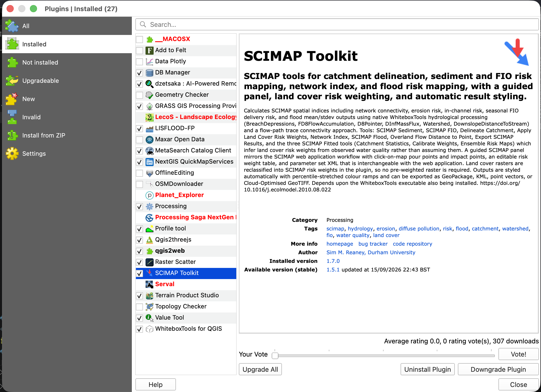
Task: Click the WhiteboxTools for QGIS icon
Action: click(x=150, y=329)
